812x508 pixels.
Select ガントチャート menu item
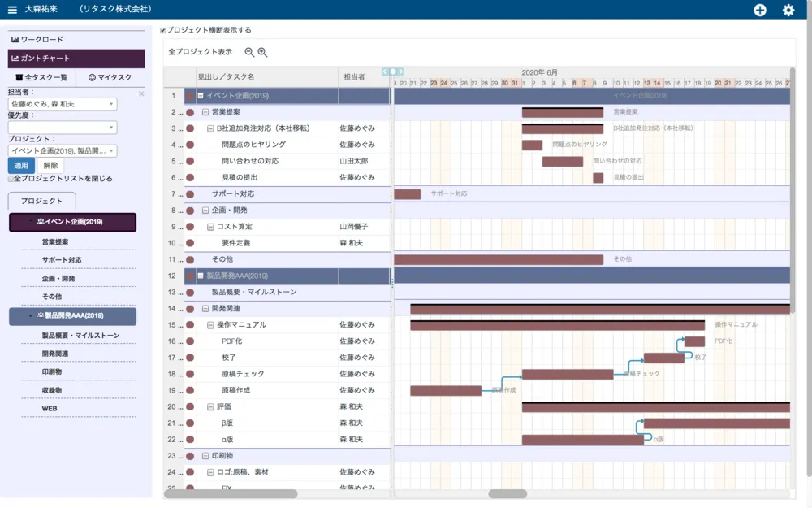click(x=76, y=59)
